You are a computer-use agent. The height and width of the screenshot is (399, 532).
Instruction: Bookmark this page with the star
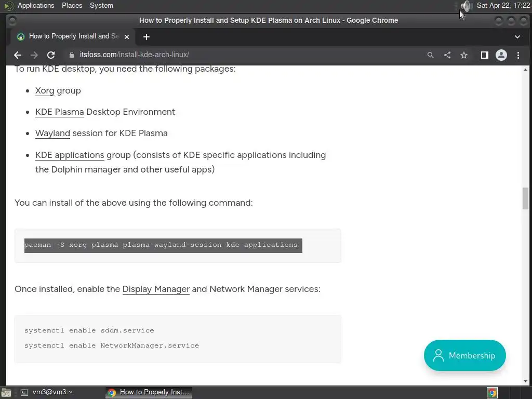click(x=464, y=55)
